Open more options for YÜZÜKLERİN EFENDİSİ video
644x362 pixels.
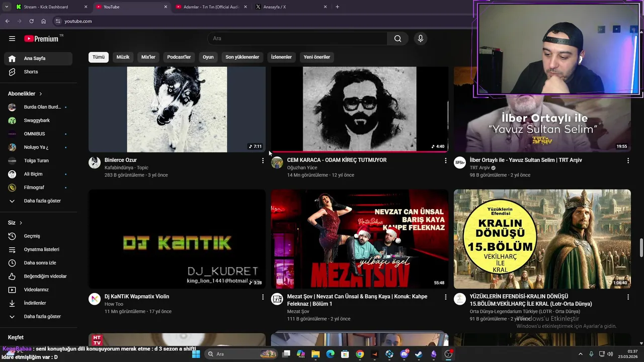click(x=628, y=297)
